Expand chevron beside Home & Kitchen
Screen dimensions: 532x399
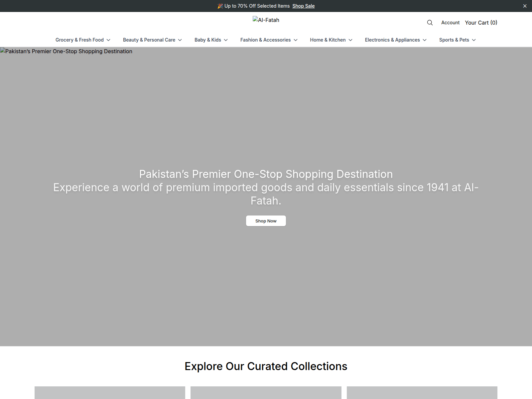(x=350, y=40)
